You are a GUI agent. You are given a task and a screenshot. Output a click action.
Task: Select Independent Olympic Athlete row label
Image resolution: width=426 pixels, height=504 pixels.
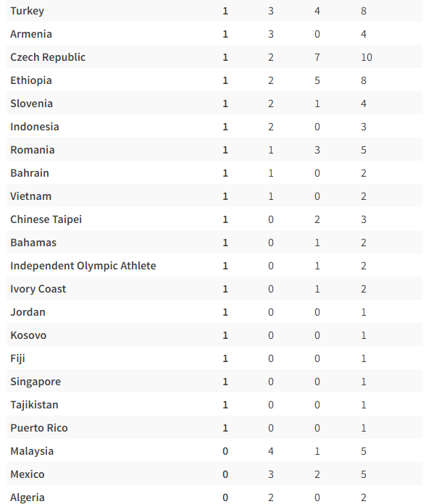click(x=83, y=266)
